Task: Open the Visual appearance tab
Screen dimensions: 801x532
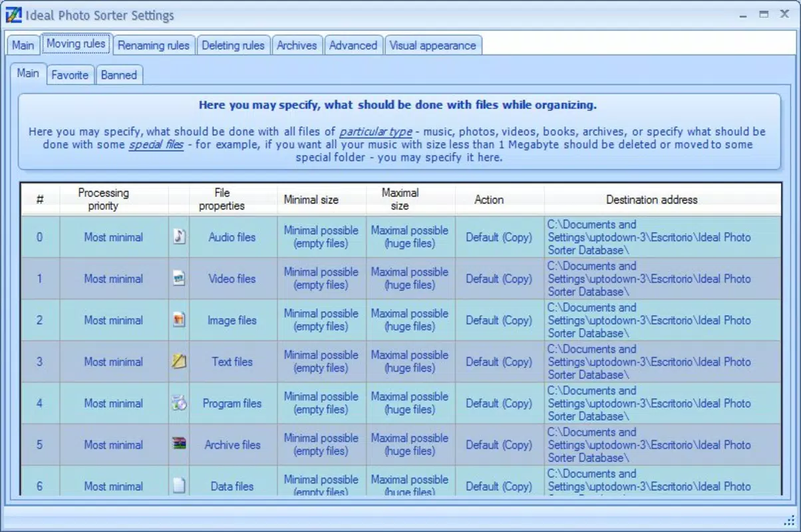Action: pos(433,45)
